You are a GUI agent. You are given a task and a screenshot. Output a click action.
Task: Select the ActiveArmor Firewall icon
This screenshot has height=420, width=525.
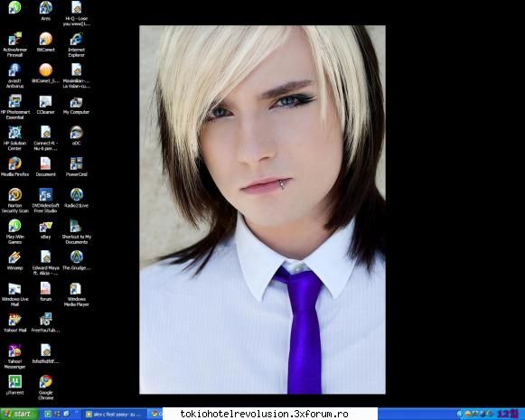point(14,45)
